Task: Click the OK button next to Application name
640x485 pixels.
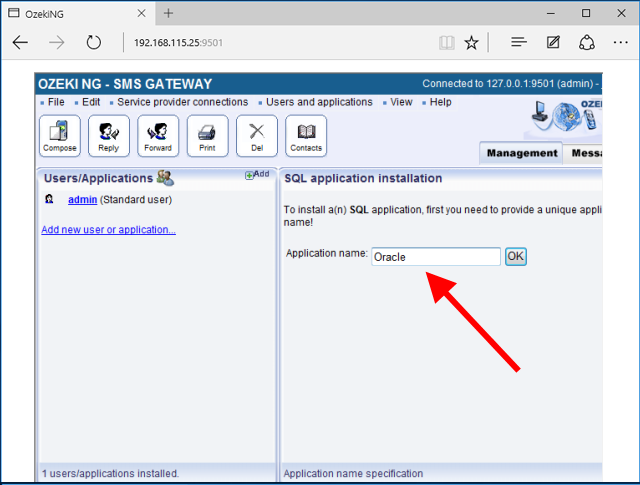Action: 515,257
